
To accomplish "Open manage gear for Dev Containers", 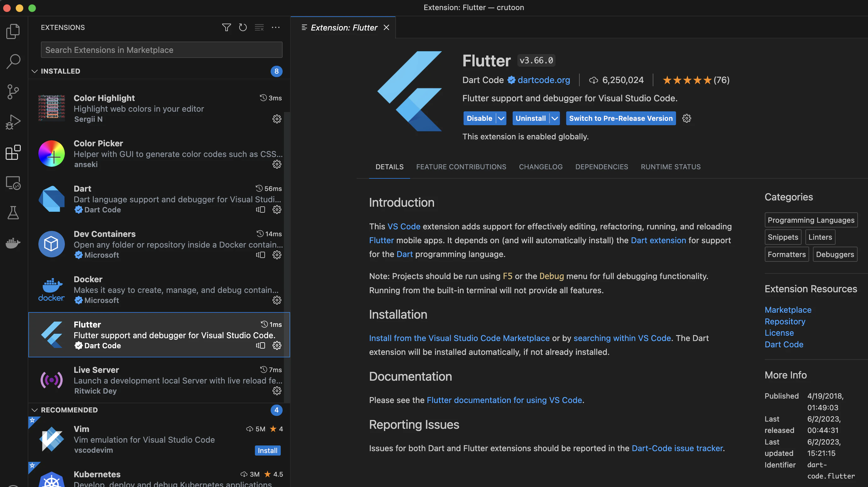I will click(x=277, y=255).
